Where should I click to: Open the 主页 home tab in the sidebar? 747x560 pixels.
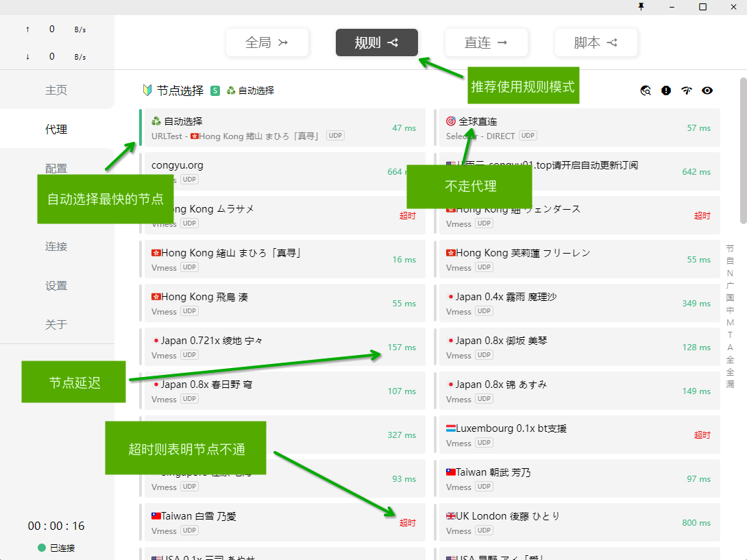click(x=56, y=90)
